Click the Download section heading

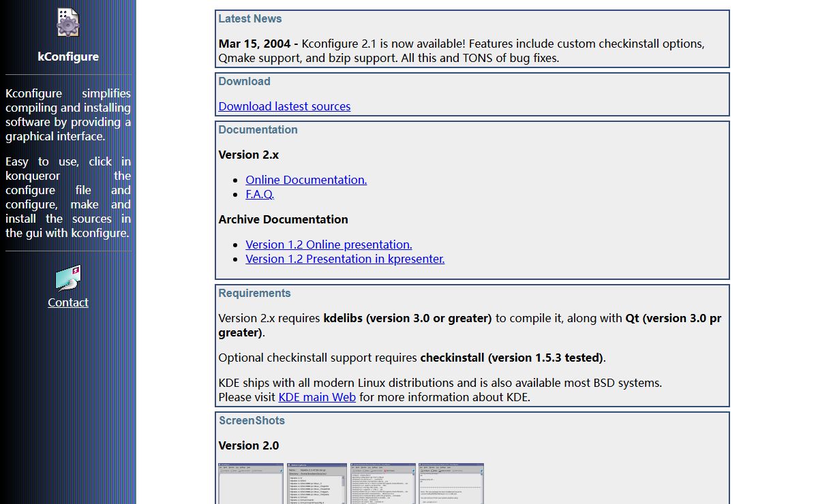(x=244, y=81)
